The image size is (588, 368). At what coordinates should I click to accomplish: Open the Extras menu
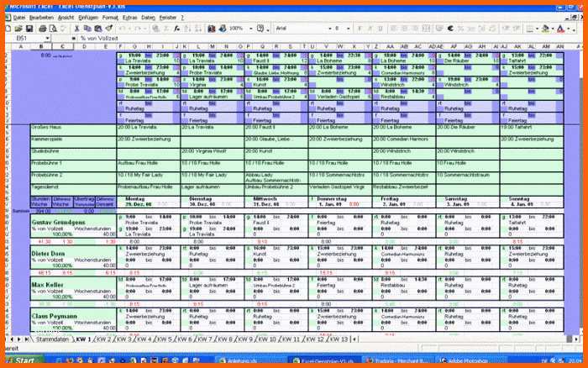click(x=129, y=18)
